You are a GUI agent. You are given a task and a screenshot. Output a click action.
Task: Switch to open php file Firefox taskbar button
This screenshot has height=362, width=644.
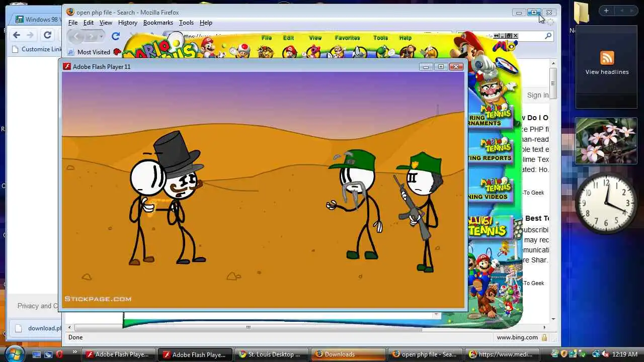coord(425,354)
